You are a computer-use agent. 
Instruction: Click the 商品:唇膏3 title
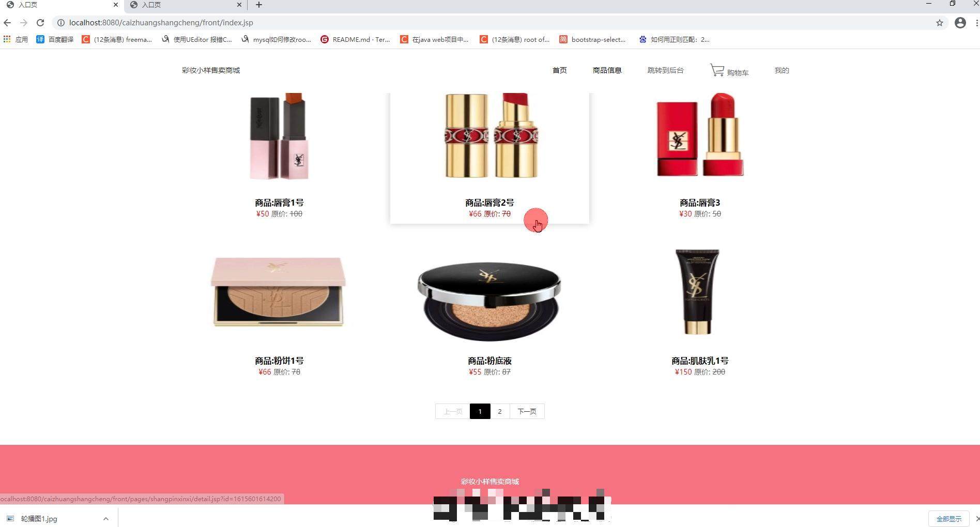(x=700, y=203)
